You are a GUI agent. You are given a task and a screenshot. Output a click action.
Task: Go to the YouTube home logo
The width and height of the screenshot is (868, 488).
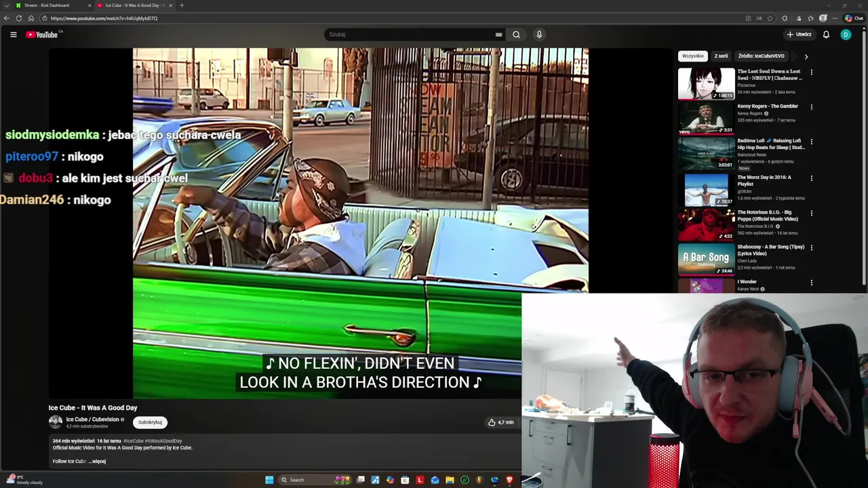point(41,35)
